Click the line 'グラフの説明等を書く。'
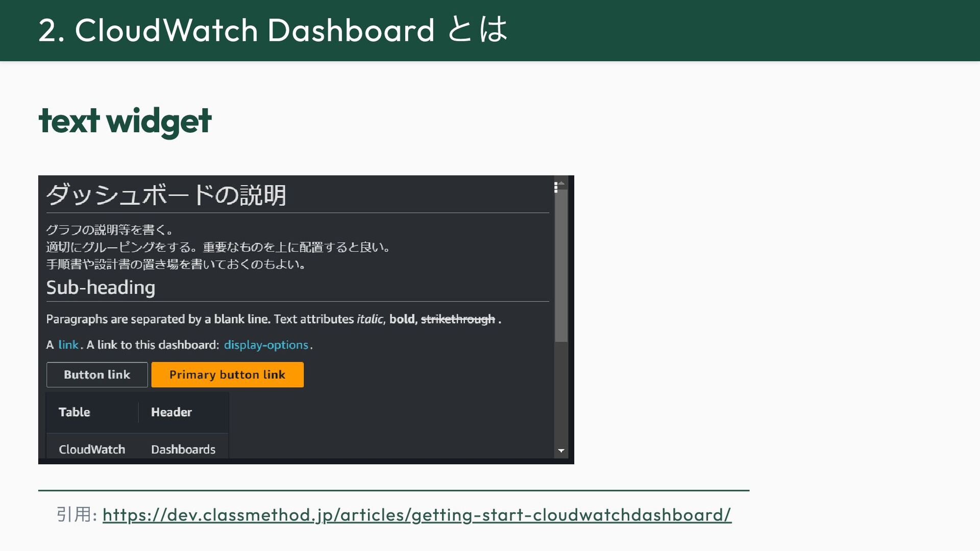 [109, 230]
